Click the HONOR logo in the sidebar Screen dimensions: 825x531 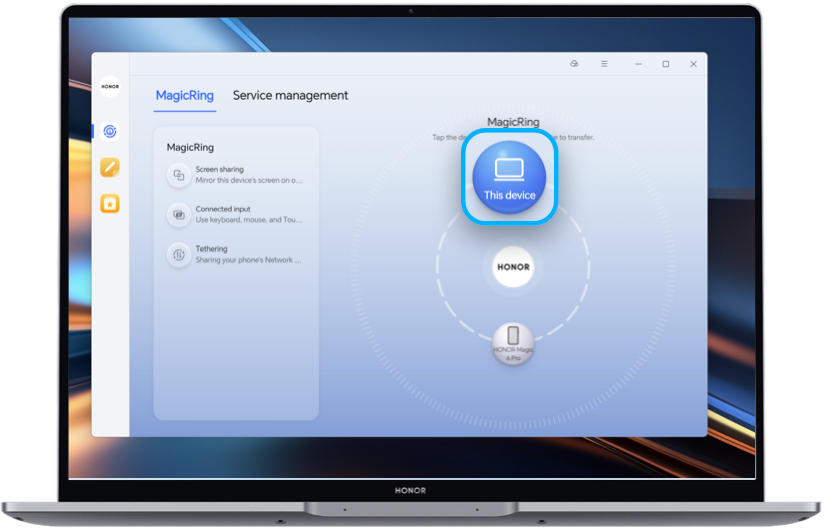click(110, 86)
